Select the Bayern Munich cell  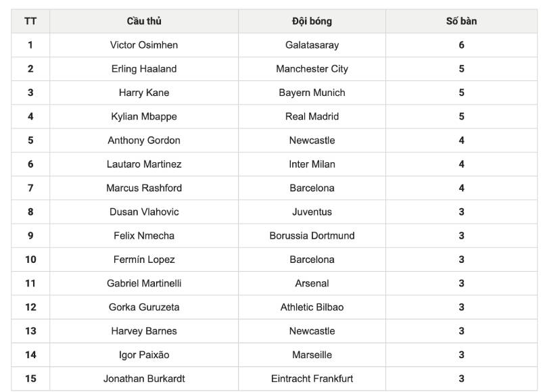click(312, 93)
